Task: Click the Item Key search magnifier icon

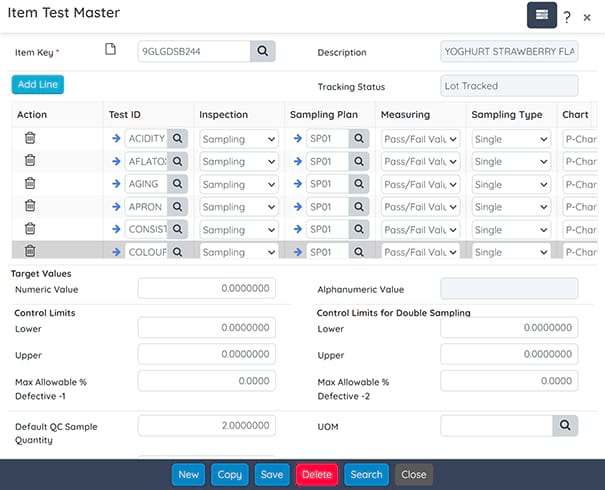Action: [262, 51]
